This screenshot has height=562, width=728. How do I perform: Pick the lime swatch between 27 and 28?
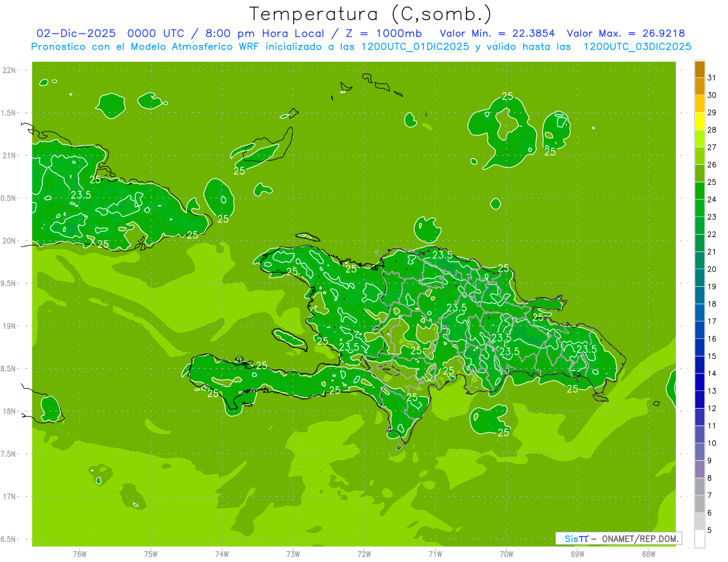click(x=699, y=138)
